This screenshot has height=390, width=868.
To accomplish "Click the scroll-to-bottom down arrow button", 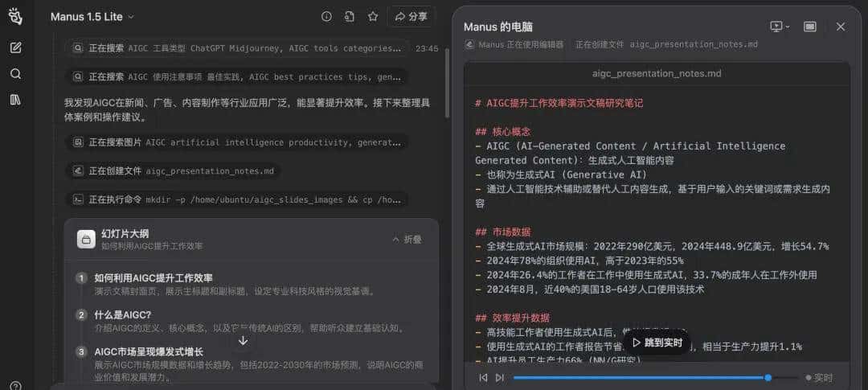I will click(243, 341).
